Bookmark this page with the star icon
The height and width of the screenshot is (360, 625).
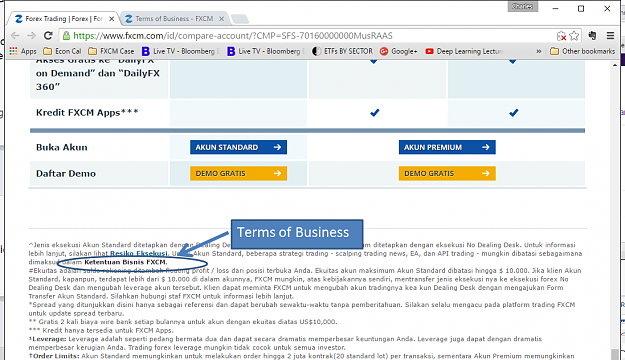[574, 35]
